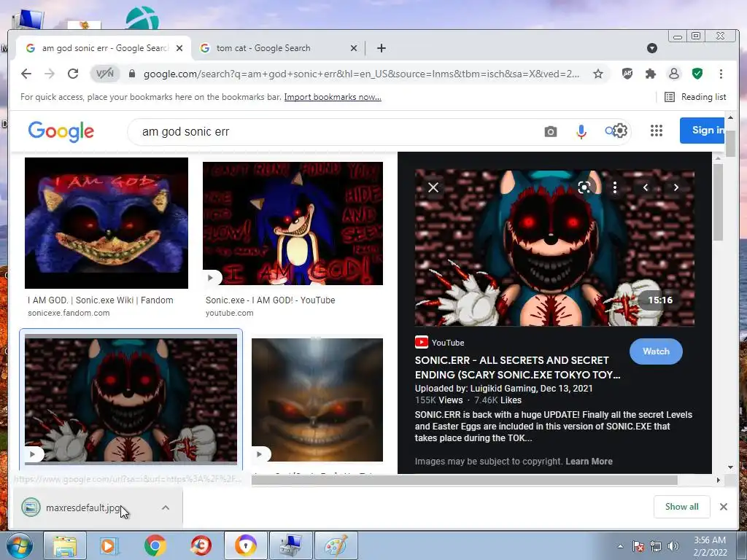This screenshot has height=560, width=747.
Task: Open quick settings gear icon
Action: click(620, 131)
